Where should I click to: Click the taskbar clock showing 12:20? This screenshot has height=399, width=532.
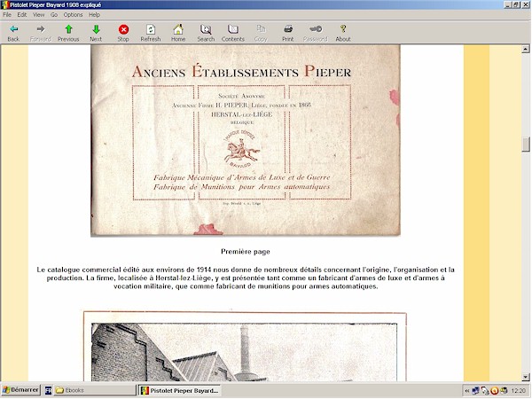[518, 391]
